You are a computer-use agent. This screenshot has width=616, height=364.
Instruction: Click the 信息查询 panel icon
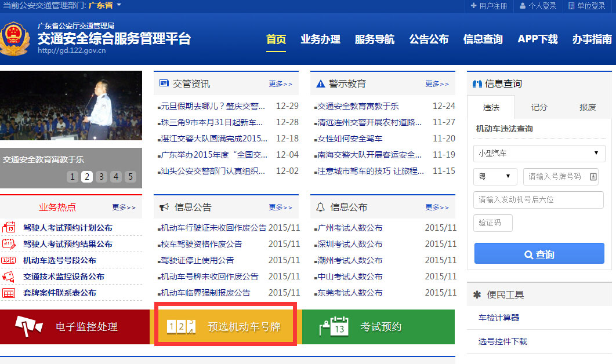point(479,83)
